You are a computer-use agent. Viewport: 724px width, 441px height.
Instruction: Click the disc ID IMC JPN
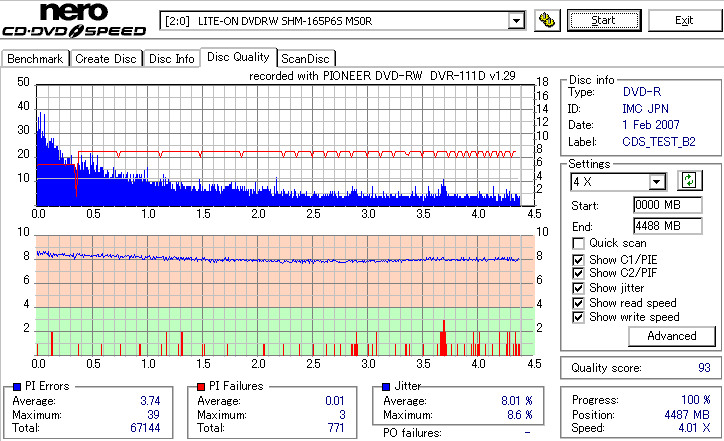[x=645, y=109]
